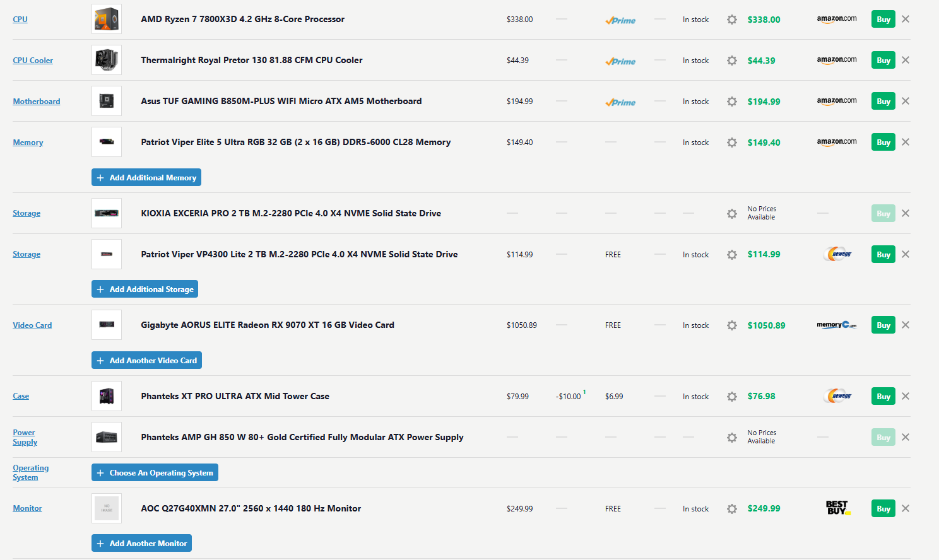Remove the Patriot Viper VP4300 Lite drive
939x560 pixels.
click(906, 254)
